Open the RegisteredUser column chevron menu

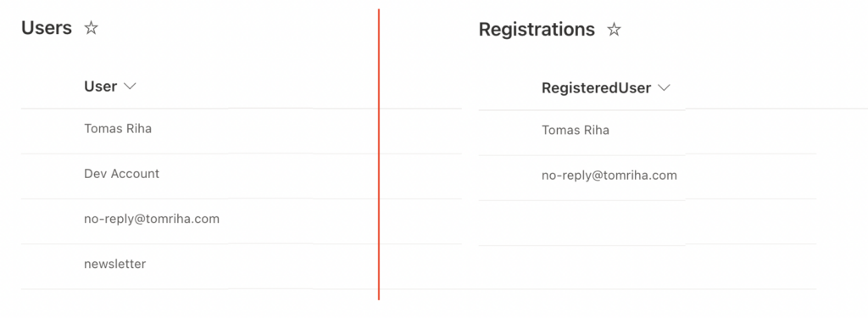coord(664,88)
